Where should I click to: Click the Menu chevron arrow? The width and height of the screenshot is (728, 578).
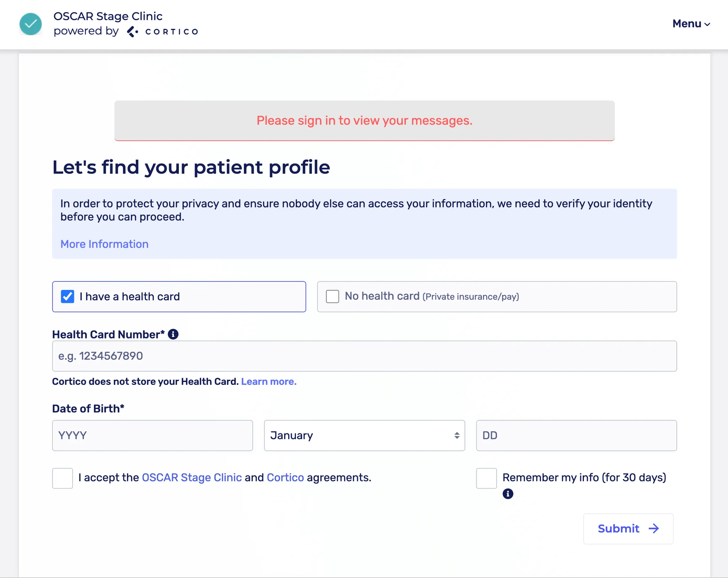pos(707,25)
